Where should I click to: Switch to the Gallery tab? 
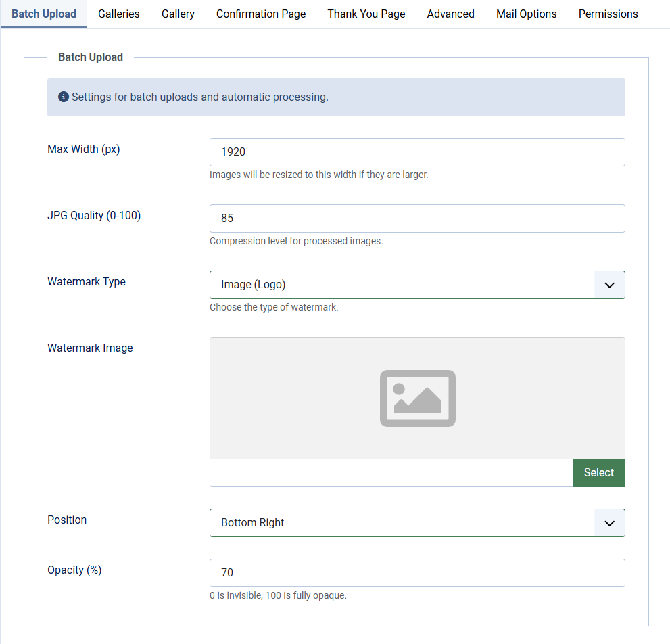coord(178,14)
